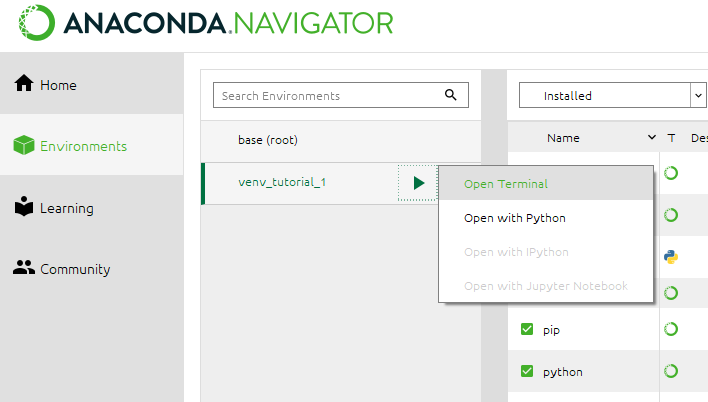Click the T column header
The height and width of the screenshot is (402, 708).
tap(671, 138)
